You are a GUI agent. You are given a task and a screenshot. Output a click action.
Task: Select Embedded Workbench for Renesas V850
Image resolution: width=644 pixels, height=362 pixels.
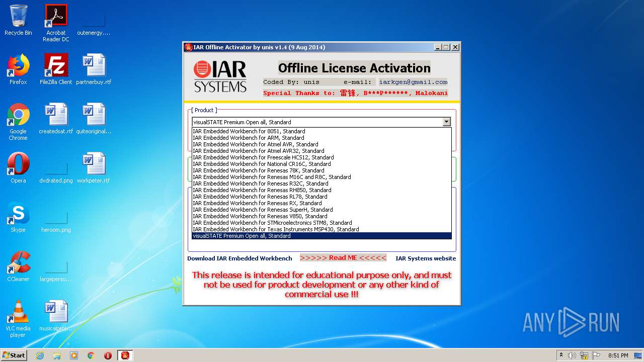(321, 216)
